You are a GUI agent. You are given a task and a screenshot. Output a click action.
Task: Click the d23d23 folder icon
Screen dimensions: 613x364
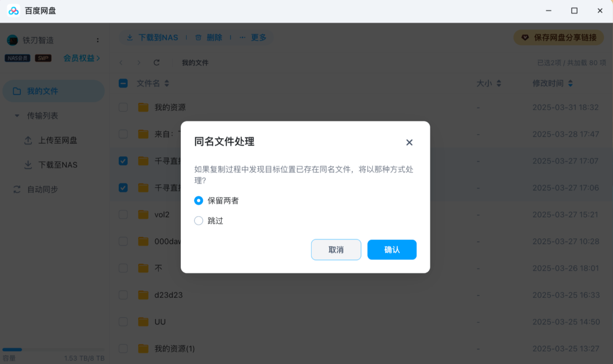(143, 295)
